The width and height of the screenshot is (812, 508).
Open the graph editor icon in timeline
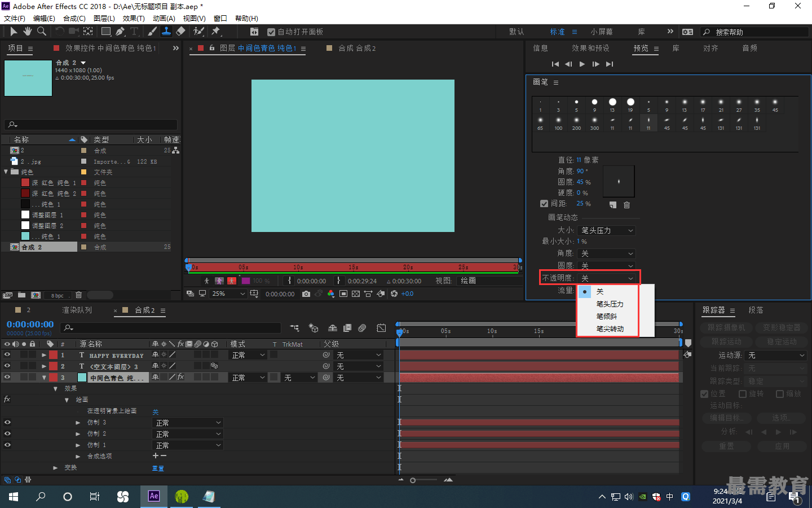381,327
